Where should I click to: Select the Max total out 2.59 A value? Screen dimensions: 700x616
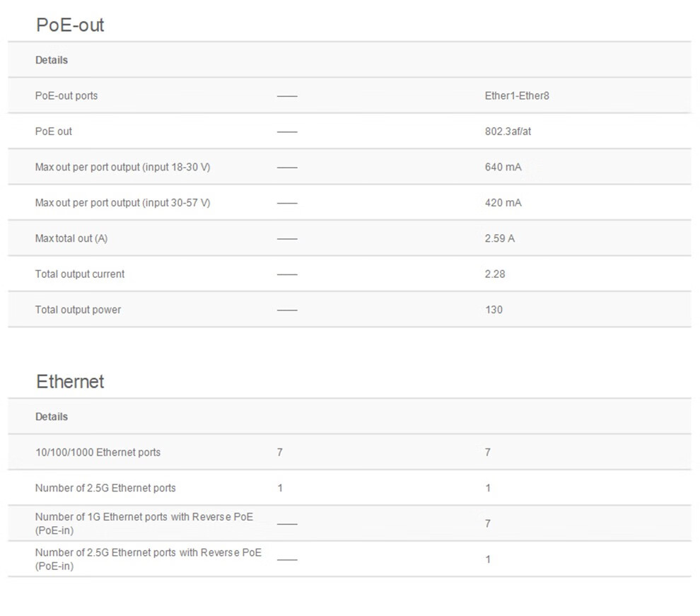tap(500, 238)
